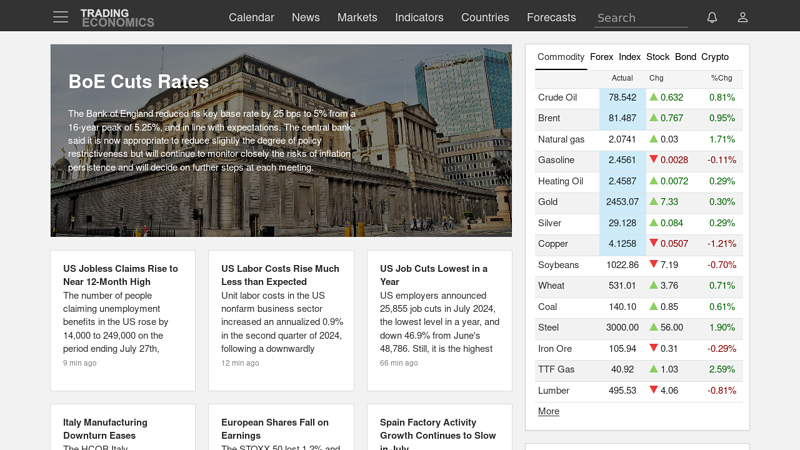
Task: Click the Steel price 3000.00
Action: pyautogui.click(x=622, y=327)
